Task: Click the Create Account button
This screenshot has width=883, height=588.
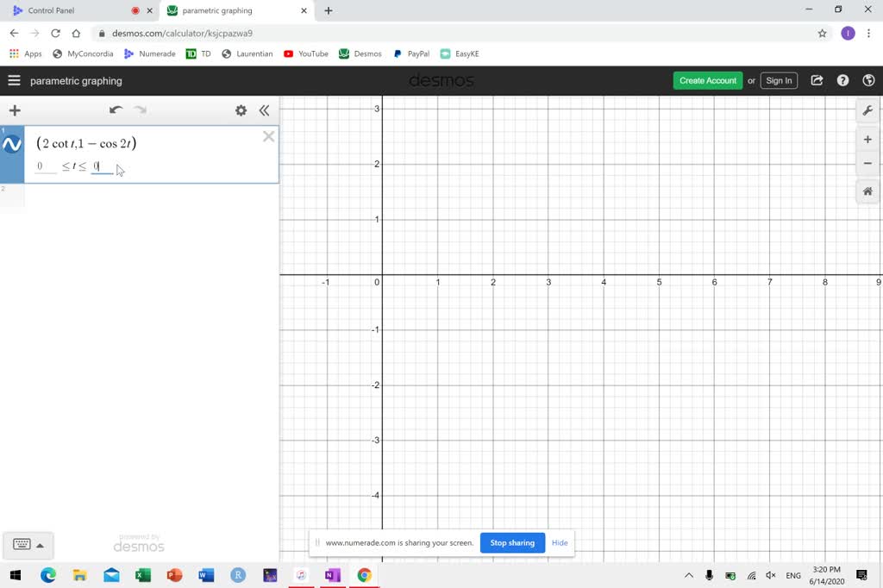Action: [x=707, y=80]
